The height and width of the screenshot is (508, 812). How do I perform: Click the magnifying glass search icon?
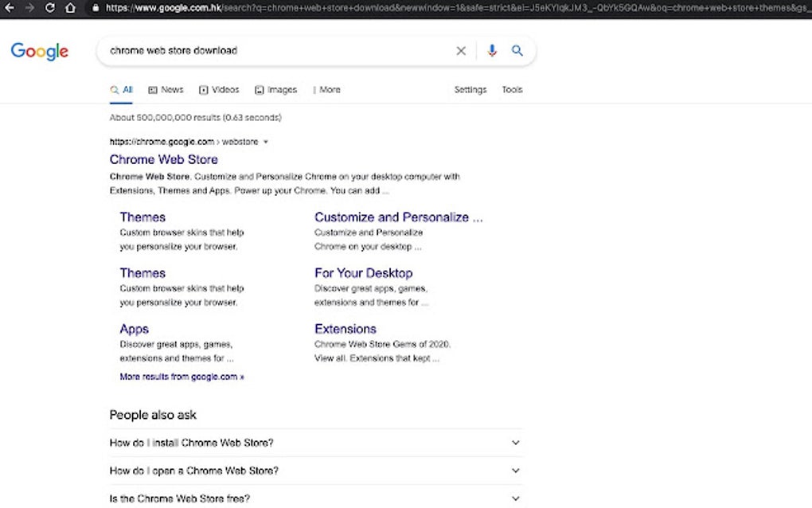point(517,50)
